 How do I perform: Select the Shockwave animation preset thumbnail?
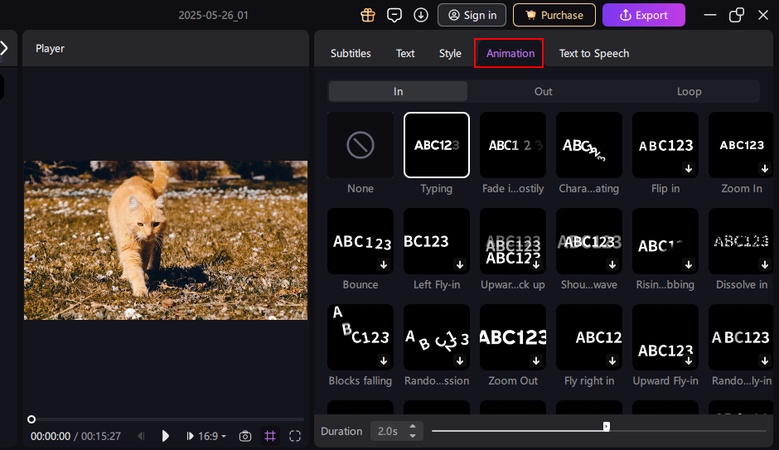[589, 241]
